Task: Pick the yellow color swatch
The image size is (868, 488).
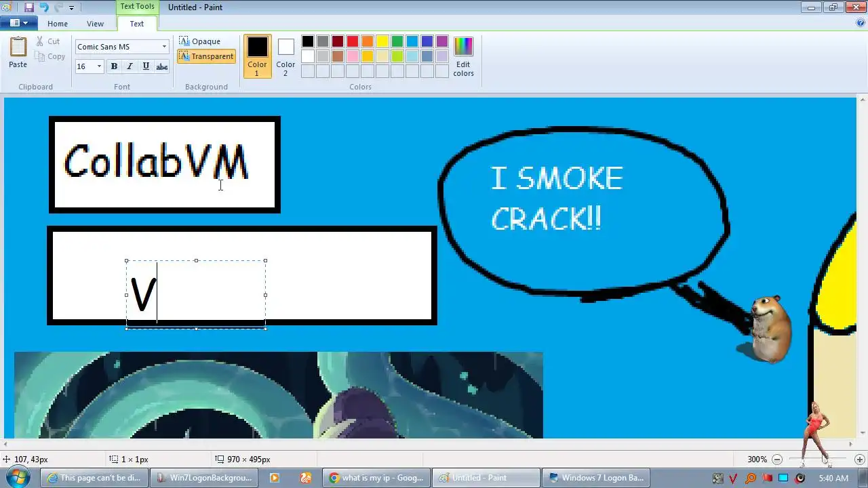Action: click(382, 42)
